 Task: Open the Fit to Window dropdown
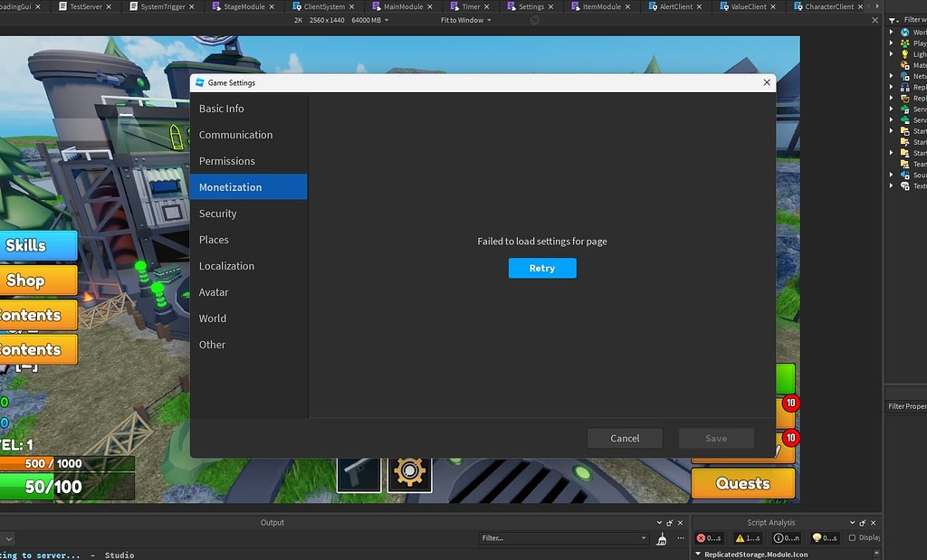coord(464,20)
